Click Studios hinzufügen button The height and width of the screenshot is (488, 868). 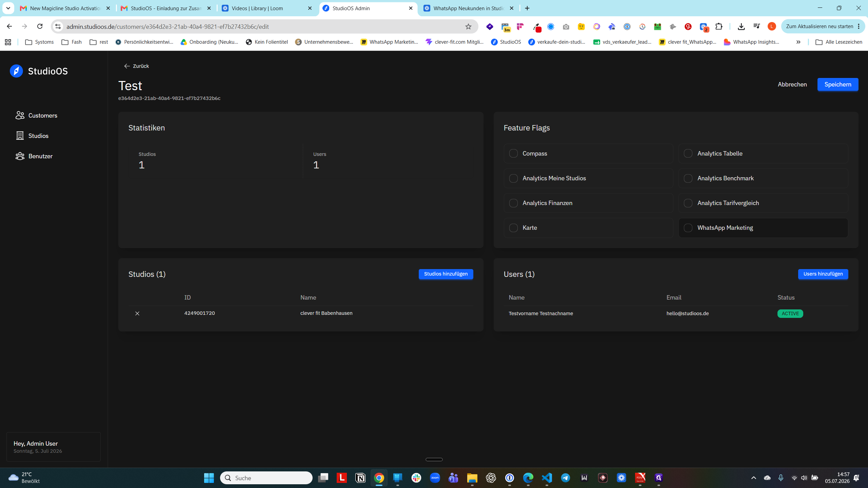tap(446, 274)
